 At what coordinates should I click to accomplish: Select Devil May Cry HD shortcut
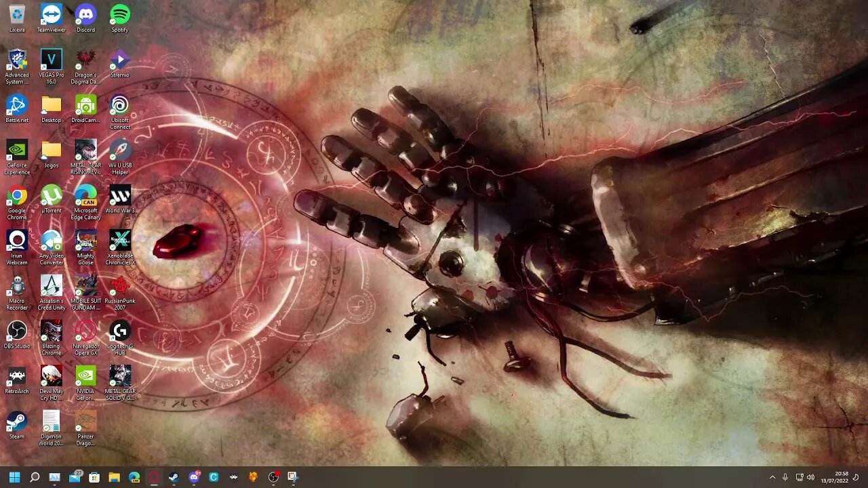[x=51, y=384]
